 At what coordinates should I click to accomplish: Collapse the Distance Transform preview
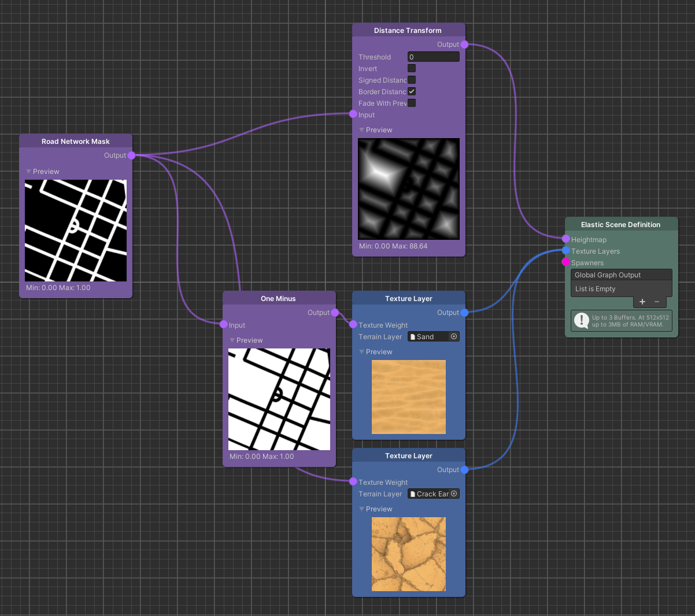click(362, 130)
